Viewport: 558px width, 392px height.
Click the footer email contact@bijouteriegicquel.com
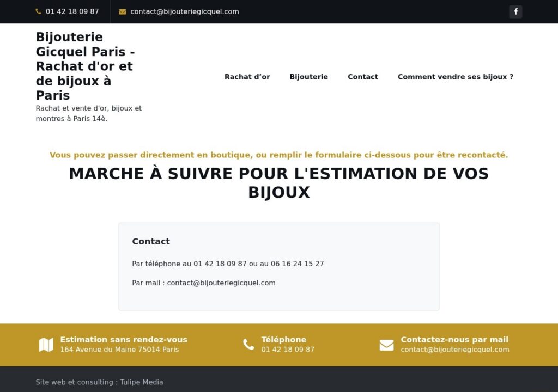(455, 350)
